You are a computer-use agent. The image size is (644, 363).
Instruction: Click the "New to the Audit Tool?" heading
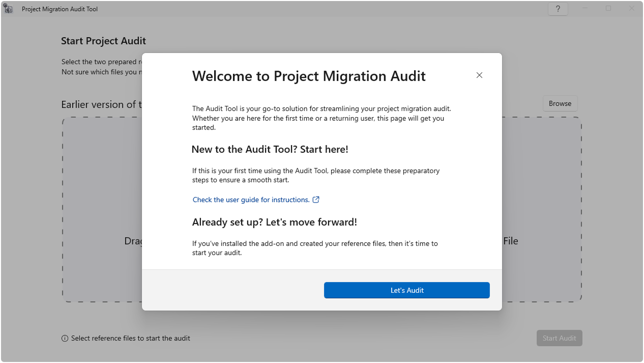click(x=270, y=149)
